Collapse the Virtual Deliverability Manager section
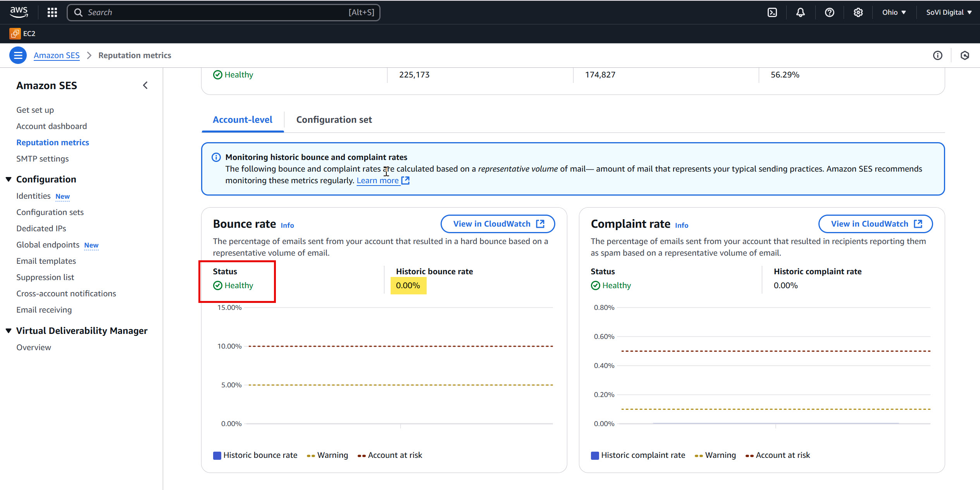Viewport: 980px width, 490px height. [x=9, y=331]
